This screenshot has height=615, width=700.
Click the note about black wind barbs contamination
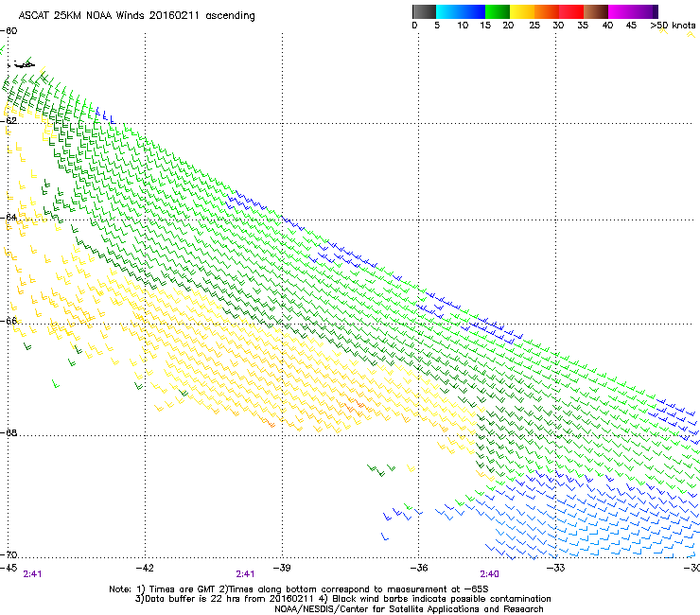coord(436,599)
